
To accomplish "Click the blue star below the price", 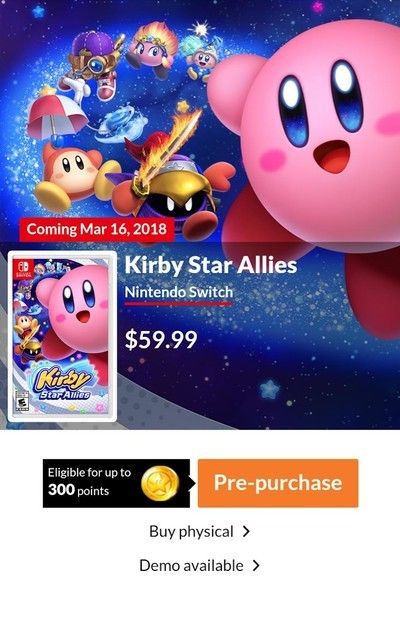I will pos(270,389).
